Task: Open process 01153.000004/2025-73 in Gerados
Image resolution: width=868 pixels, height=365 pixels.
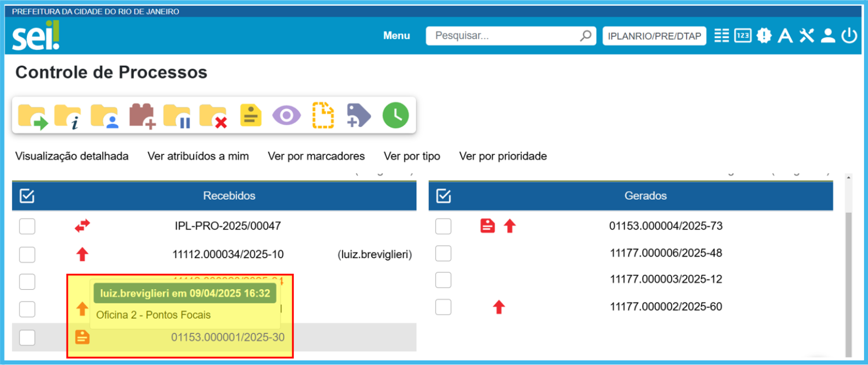Action: pyautogui.click(x=665, y=226)
